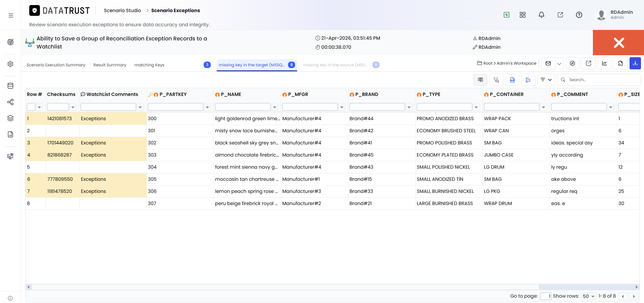Image resolution: width=644 pixels, height=303 pixels.
Task: Open WatchList Comments filter dropdown
Action: [140, 107]
